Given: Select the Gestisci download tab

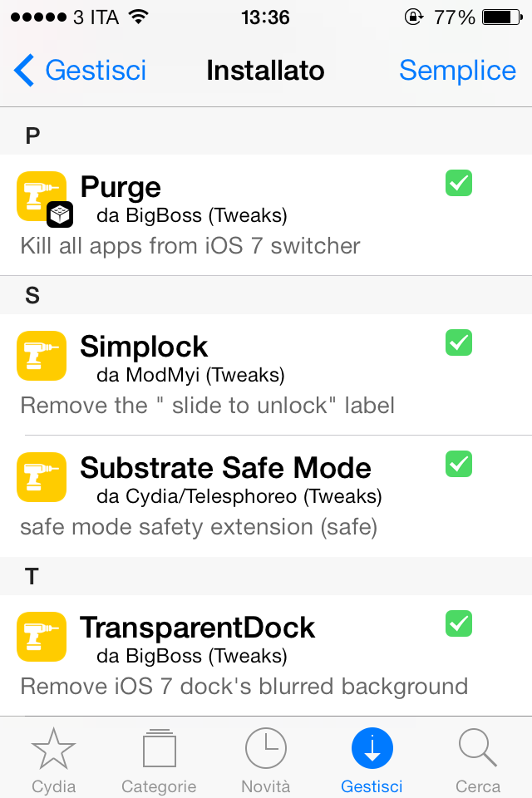Looking at the screenshot, I should click(x=372, y=760).
